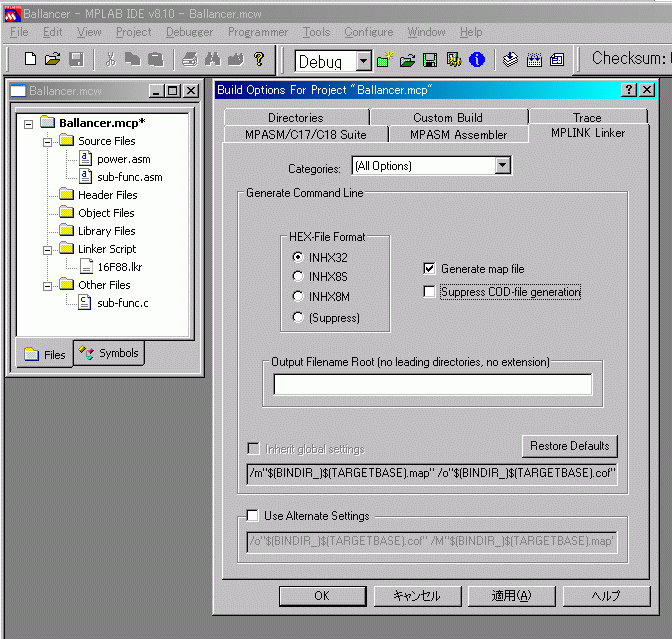Viewport: 672px width, 639px height.
Task: Select the INHX8M hex format option
Action: coord(298,296)
